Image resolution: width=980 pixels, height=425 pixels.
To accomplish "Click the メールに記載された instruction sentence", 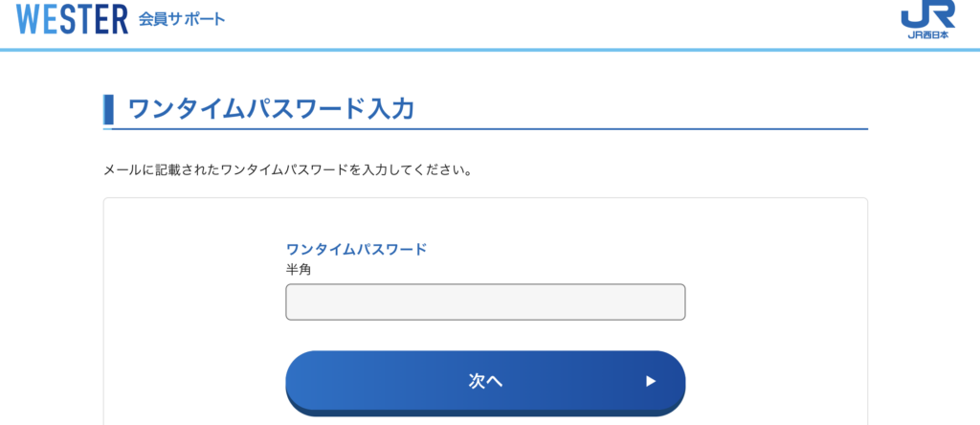I will click(287, 170).
